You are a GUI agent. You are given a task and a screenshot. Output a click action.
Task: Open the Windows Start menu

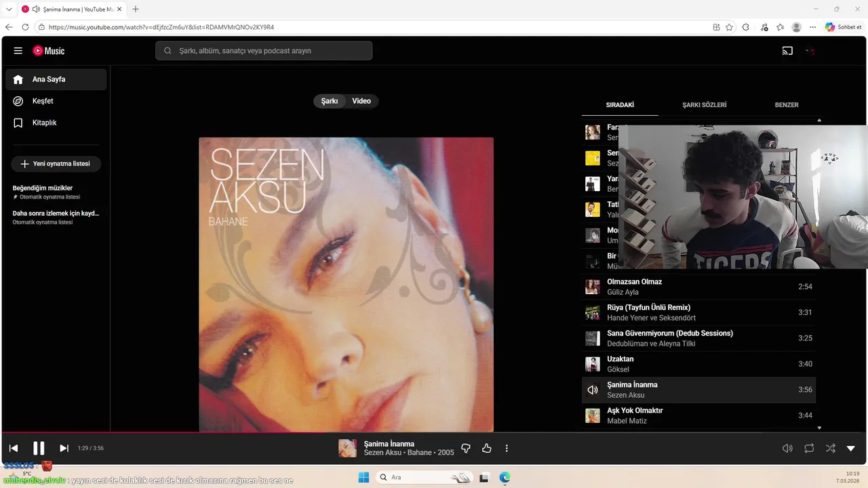[363, 477]
